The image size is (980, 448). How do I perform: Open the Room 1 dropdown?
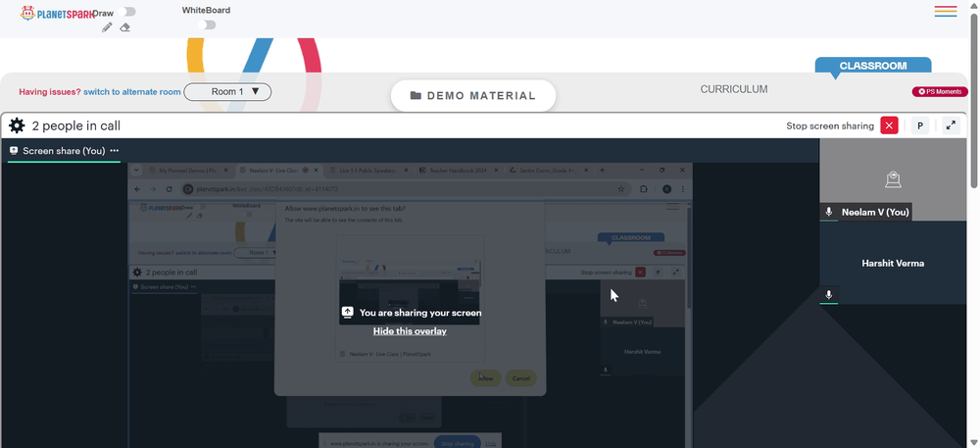point(227,92)
